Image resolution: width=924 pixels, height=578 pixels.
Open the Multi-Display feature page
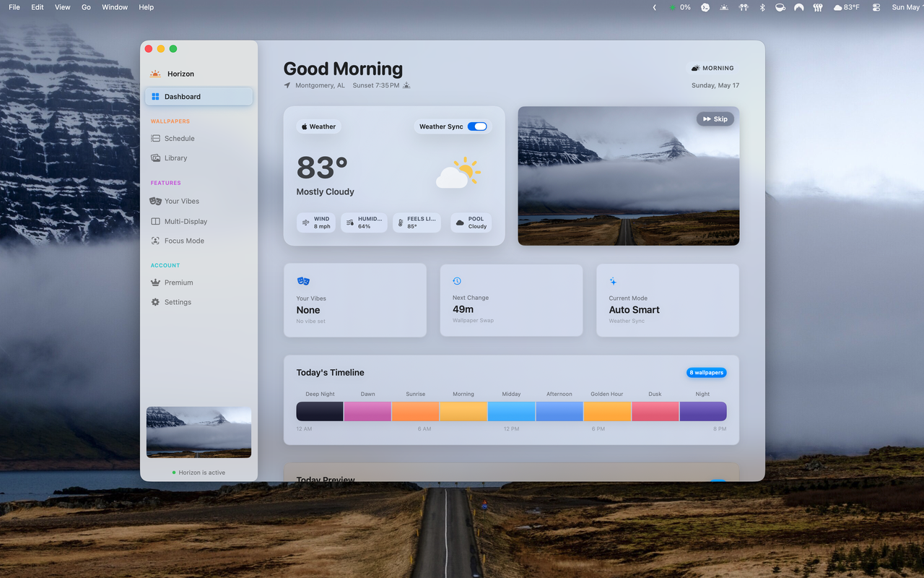(199, 222)
